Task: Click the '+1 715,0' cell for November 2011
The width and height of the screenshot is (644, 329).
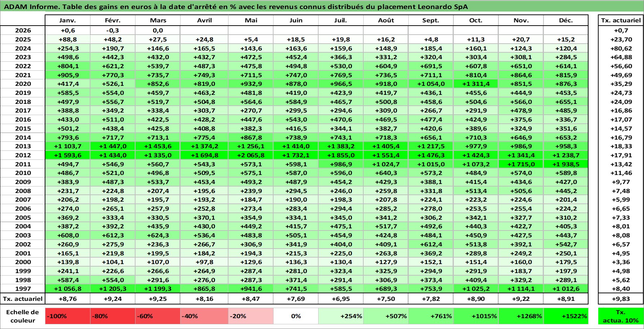Action: (x=521, y=164)
